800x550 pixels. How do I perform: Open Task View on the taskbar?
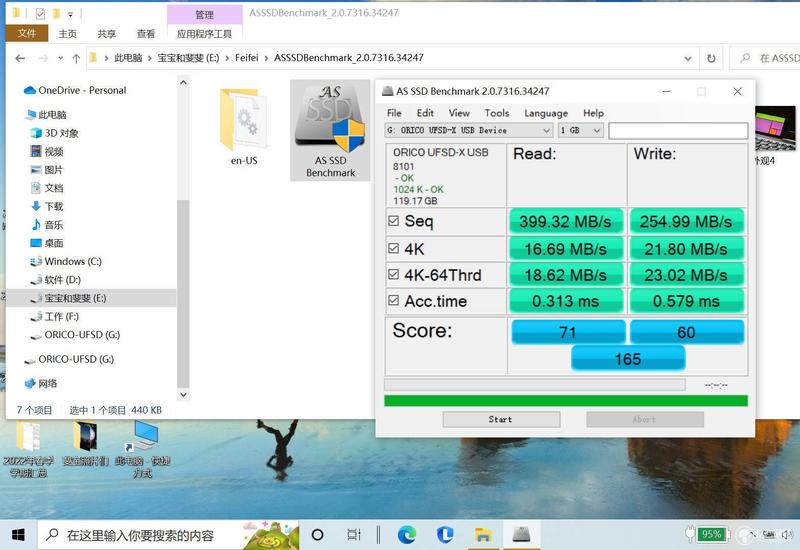354,535
